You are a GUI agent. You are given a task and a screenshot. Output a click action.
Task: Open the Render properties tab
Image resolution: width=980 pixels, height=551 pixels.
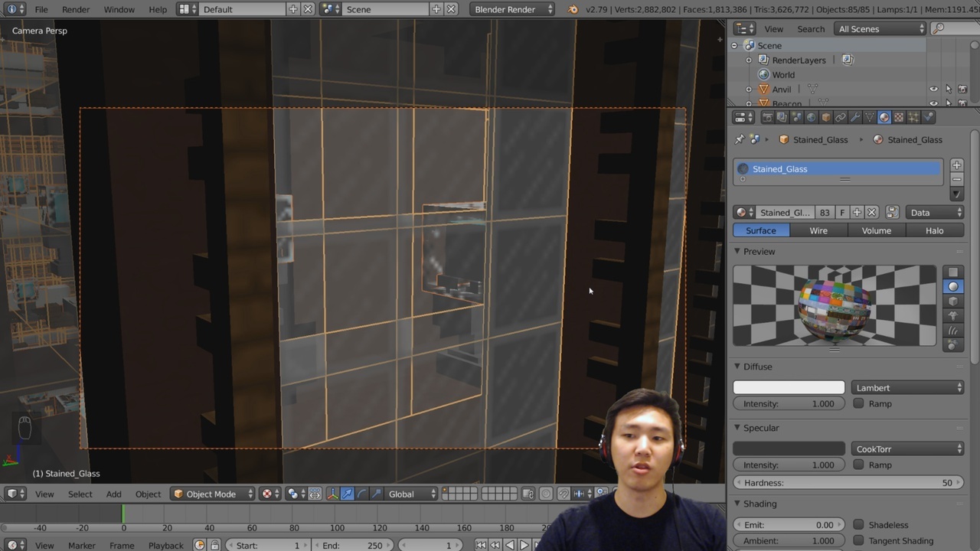[x=769, y=116]
